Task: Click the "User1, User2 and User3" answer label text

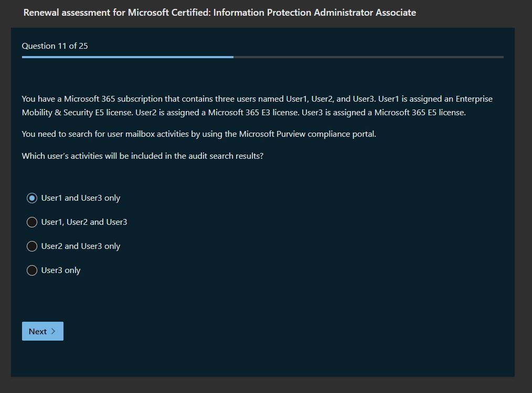Action: 84,222
